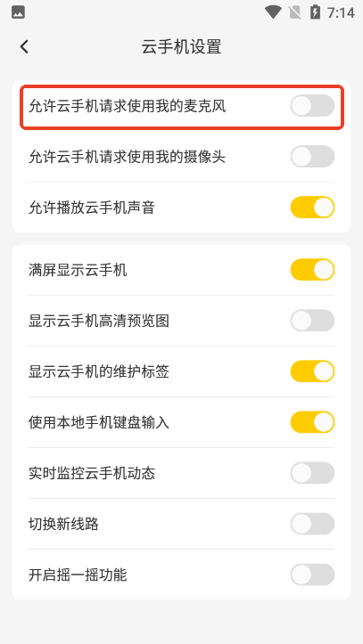Enable microphone access toggle for cloud phone
This screenshot has height=644, width=363.
(x=312, y=106)
